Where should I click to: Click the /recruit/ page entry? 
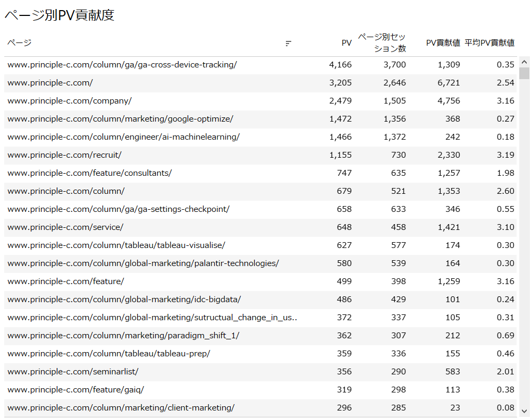click(64, 155)
